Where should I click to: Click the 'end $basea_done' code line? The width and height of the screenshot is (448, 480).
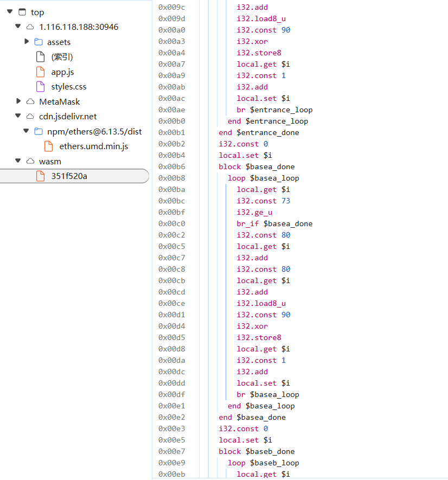252,417
